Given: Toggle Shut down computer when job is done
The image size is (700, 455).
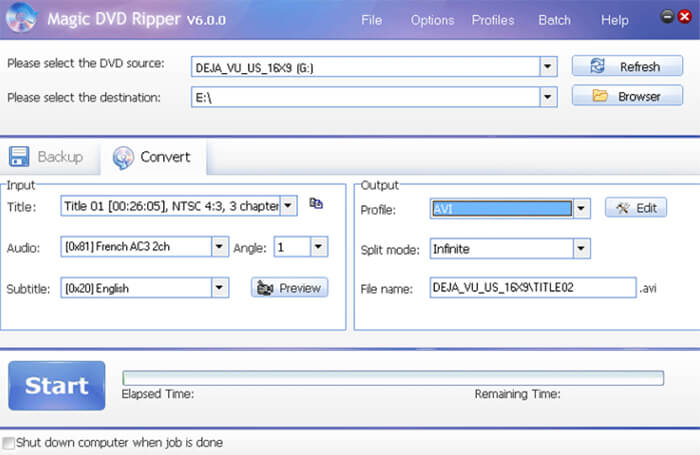Looking at the screenshot, I should tap(8, 443).
